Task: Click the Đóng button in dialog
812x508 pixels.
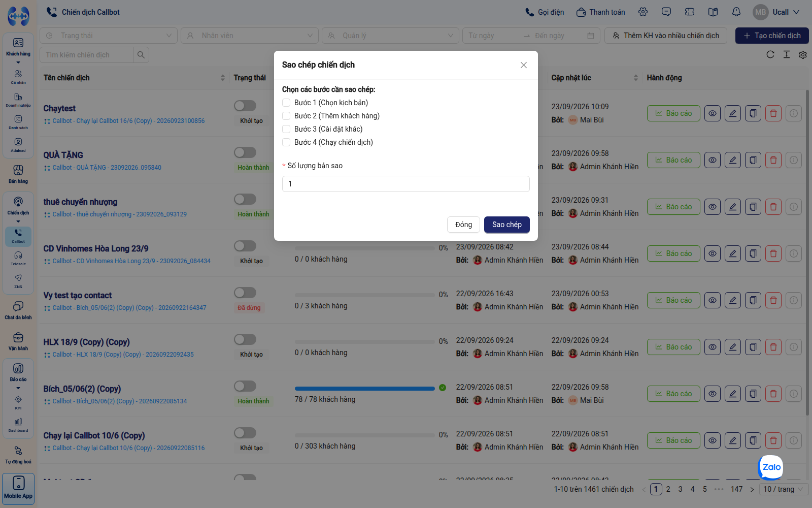Action: pos(463,225)
